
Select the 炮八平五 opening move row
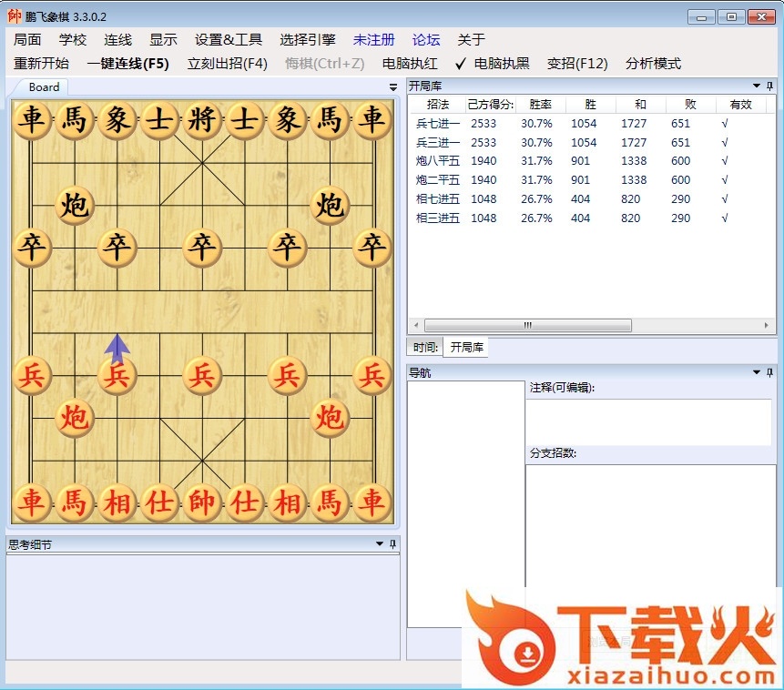592,160
